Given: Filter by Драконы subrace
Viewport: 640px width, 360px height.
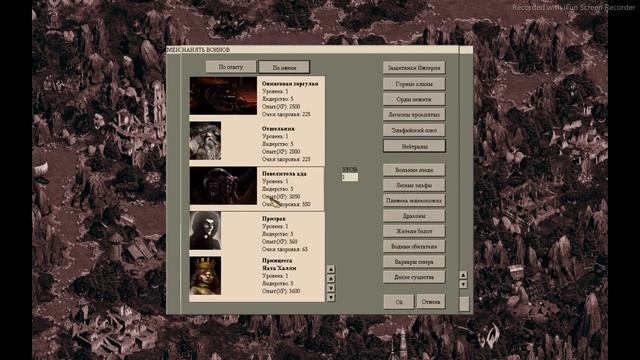Looking at the screenshot, I should point(414,216).
